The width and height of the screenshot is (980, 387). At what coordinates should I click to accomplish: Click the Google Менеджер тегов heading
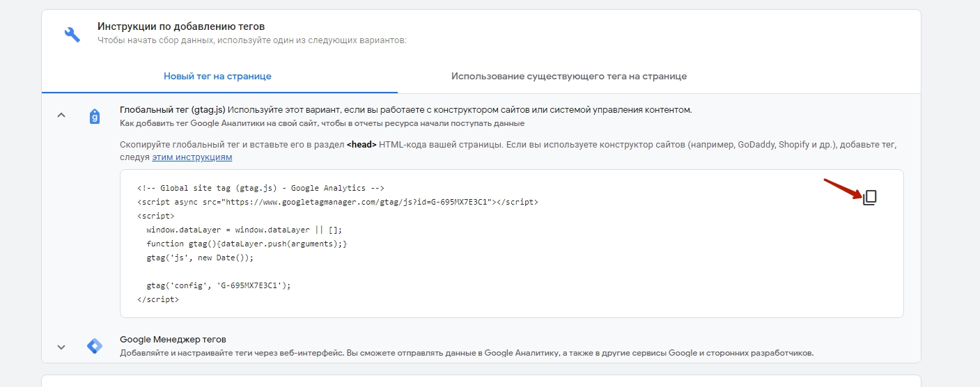(173, 340)
